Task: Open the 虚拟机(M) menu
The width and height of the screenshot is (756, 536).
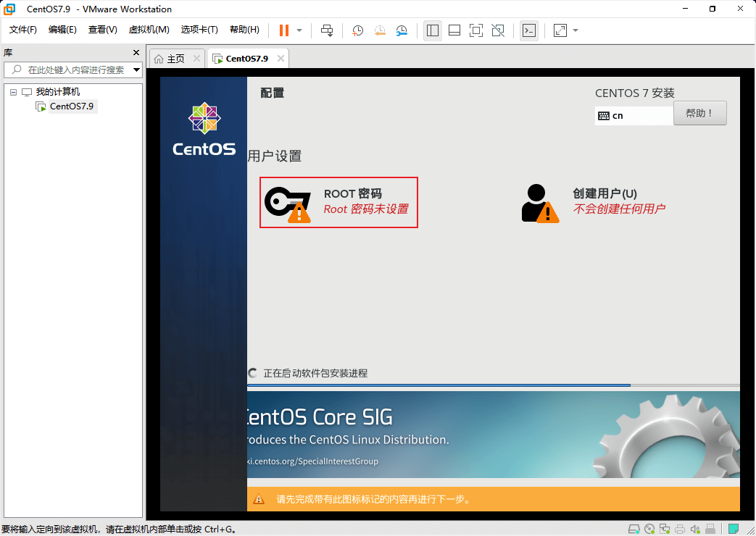Action: 149,30
